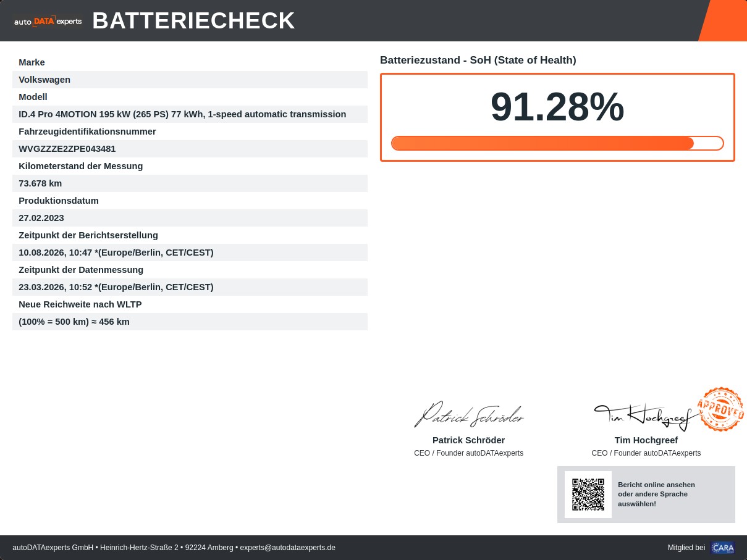
Task: Click the autoDATAexperts logo in header
Action: click(x=48, y=21)
